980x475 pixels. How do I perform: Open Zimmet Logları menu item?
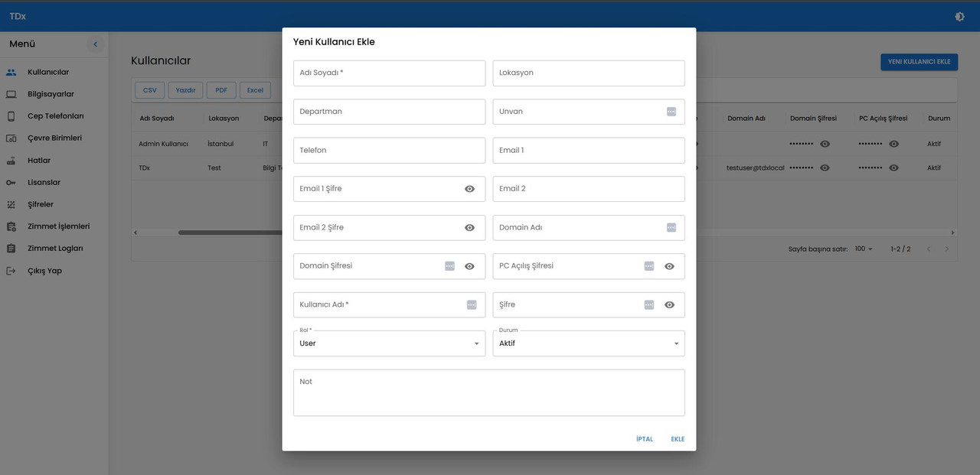(x=55, y=249)
